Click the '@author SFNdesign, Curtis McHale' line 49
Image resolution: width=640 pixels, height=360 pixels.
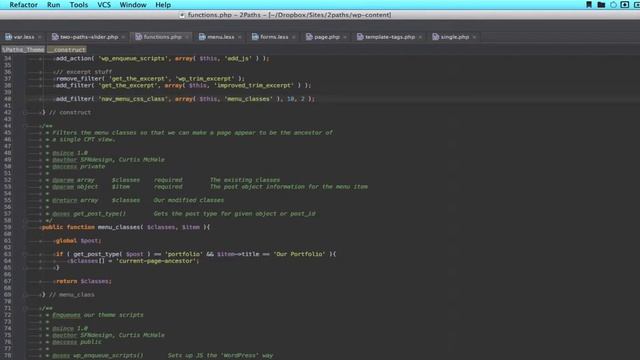coord(109,160)
